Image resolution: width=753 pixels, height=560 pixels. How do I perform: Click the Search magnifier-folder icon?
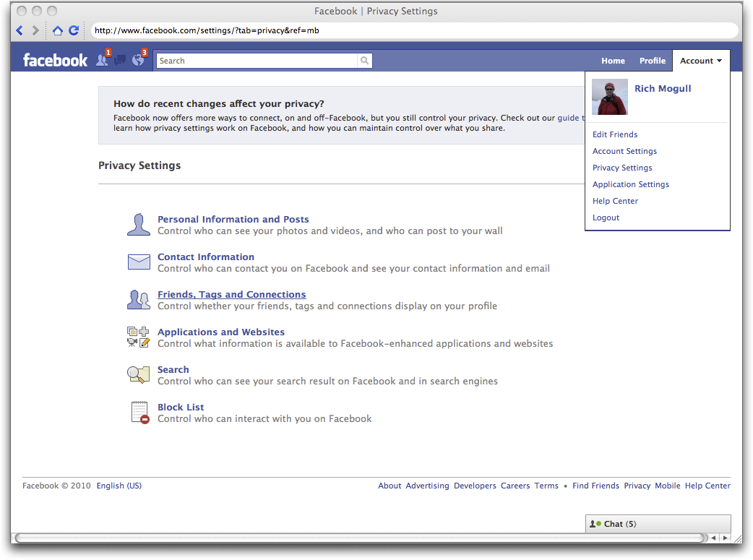[x=139, y=374]
